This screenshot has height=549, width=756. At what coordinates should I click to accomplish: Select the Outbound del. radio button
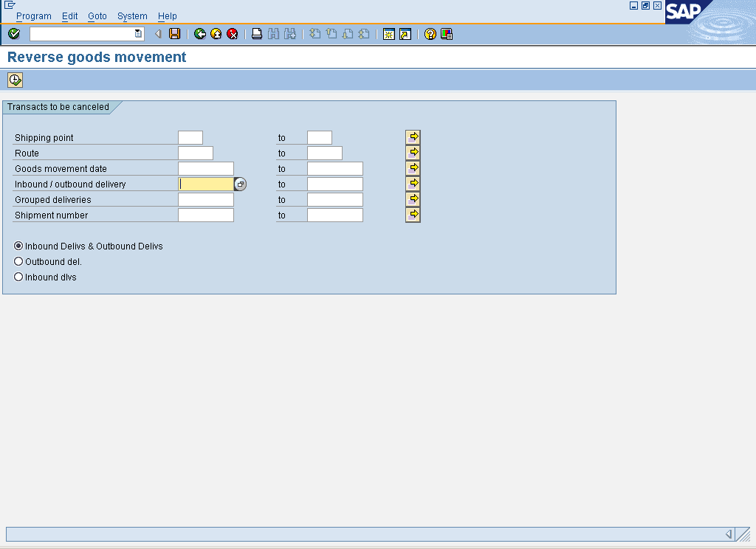[x=18, y=261]
